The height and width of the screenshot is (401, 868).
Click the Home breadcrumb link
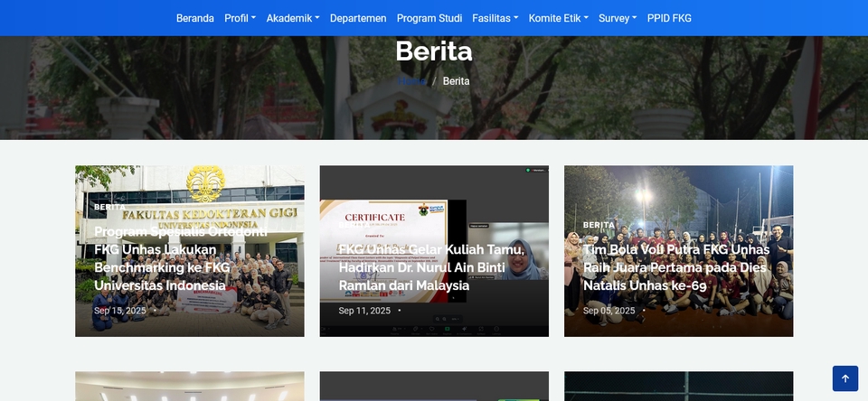tap(412, 81)
